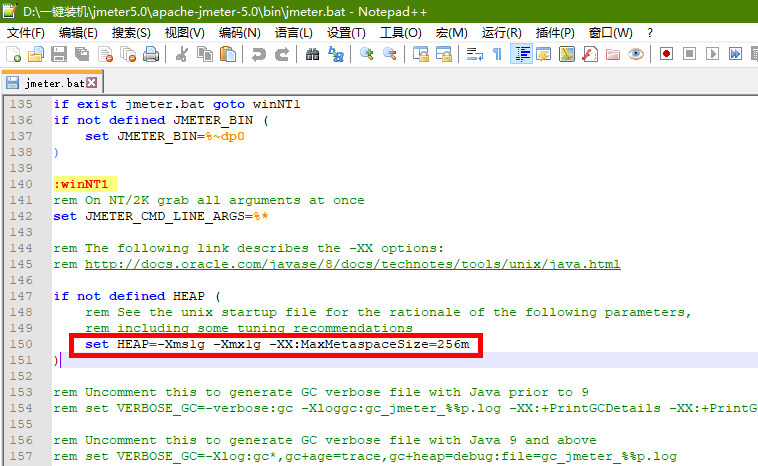The image size is (758, 466).
Task: Zoom out on the editor text
Action: tap(390, 54)
